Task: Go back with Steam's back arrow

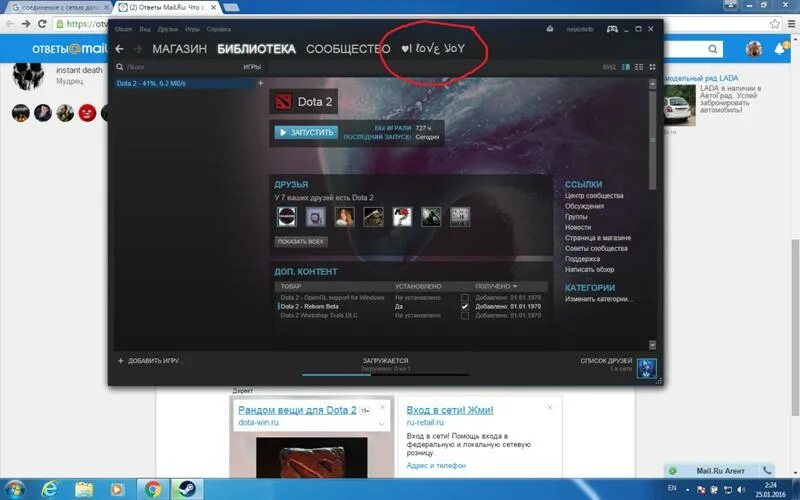Action: pyautogui.click(x=119, y=48)
